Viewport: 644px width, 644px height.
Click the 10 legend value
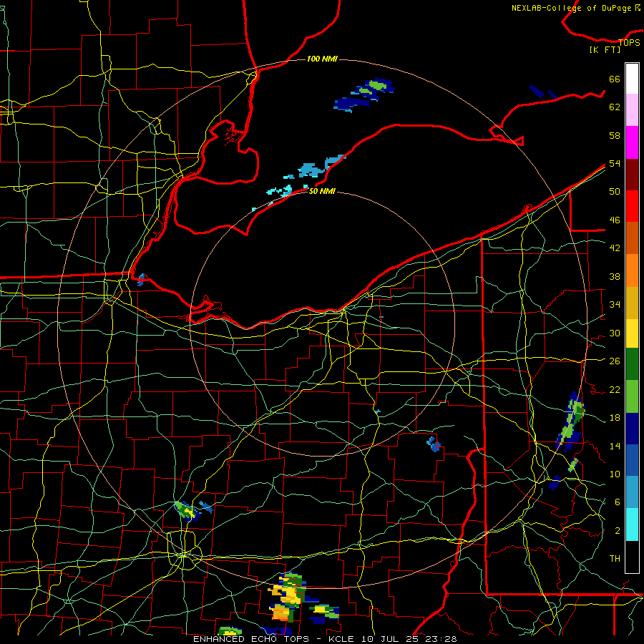615,474
